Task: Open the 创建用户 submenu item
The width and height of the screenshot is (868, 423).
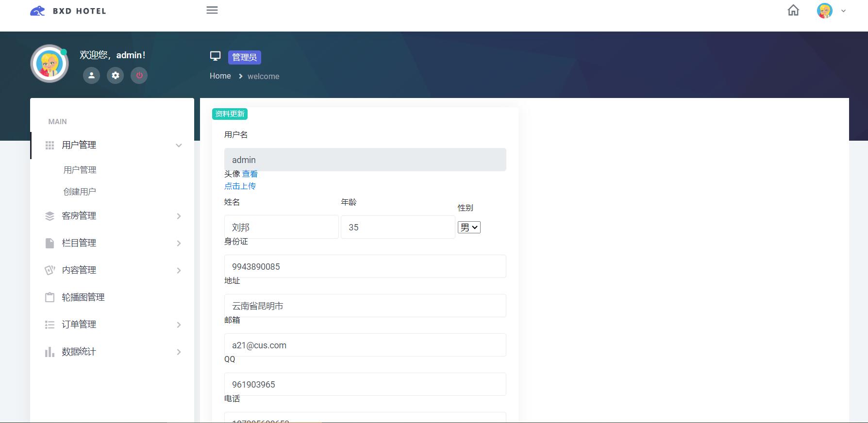Action: (80, 192)
